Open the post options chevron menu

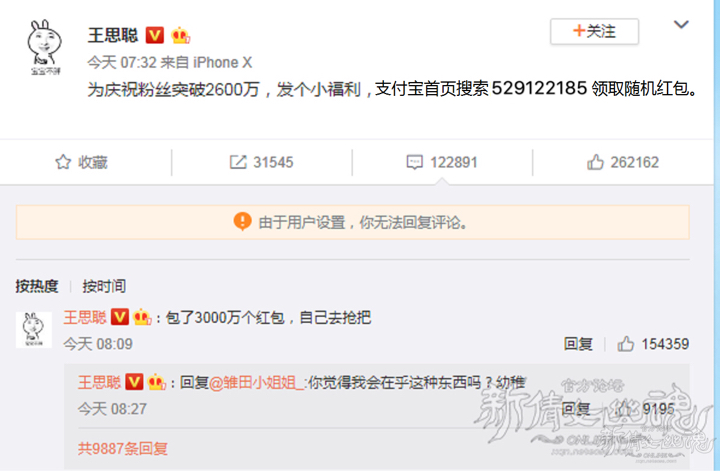click(681, 24)
